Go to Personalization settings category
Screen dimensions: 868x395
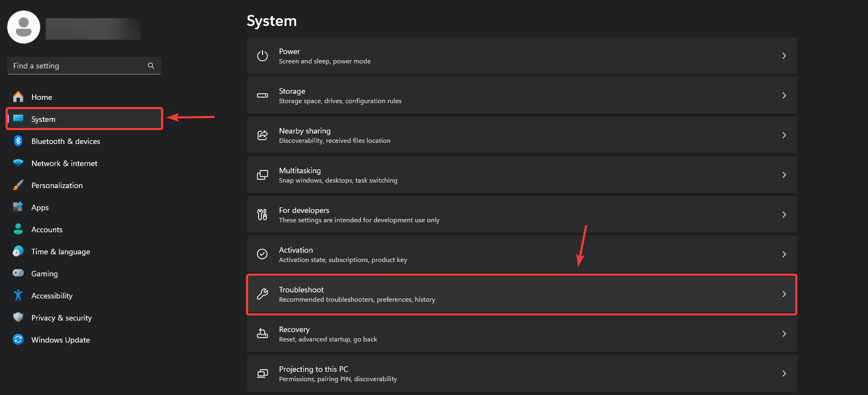(x=57, y=185)
